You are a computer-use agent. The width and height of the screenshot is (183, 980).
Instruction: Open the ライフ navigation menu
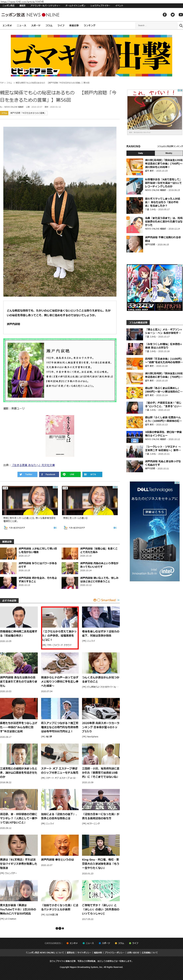[61, 25]
